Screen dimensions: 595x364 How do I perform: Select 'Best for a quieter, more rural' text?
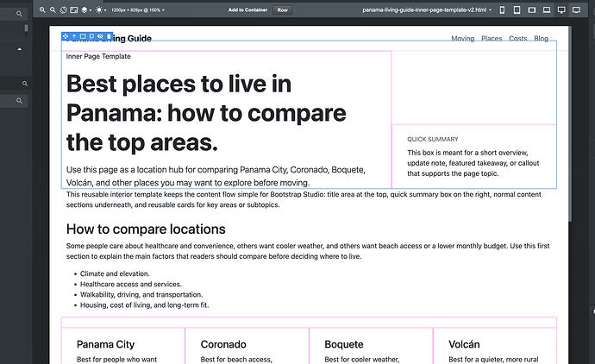(x=493, y=360)
